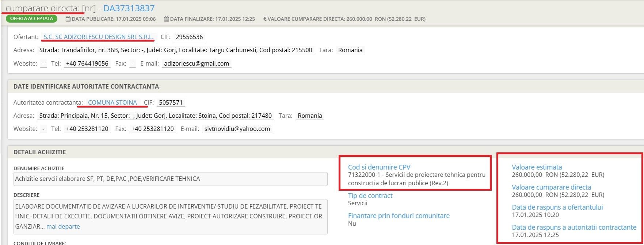Open the S.C. SC ADIZORLESCU DESIGN SRL link
Screen dimensions: 644x245
pos(98,37)
